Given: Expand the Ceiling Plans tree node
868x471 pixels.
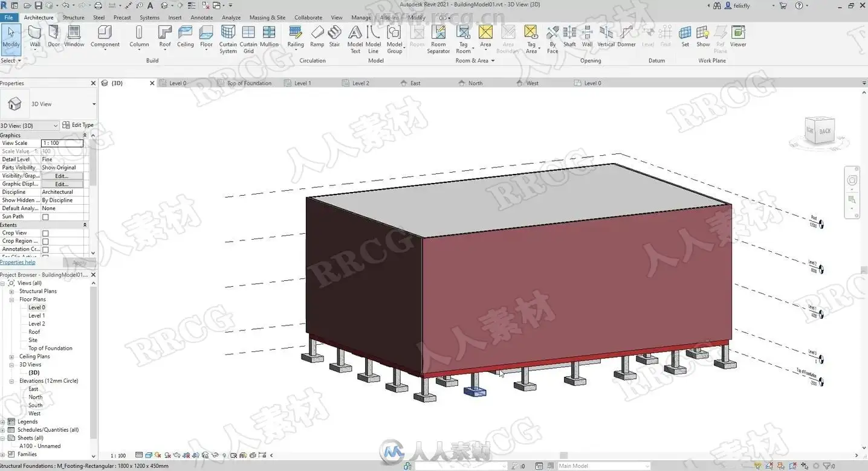Looking at the screenshot, I should point(11,356).
